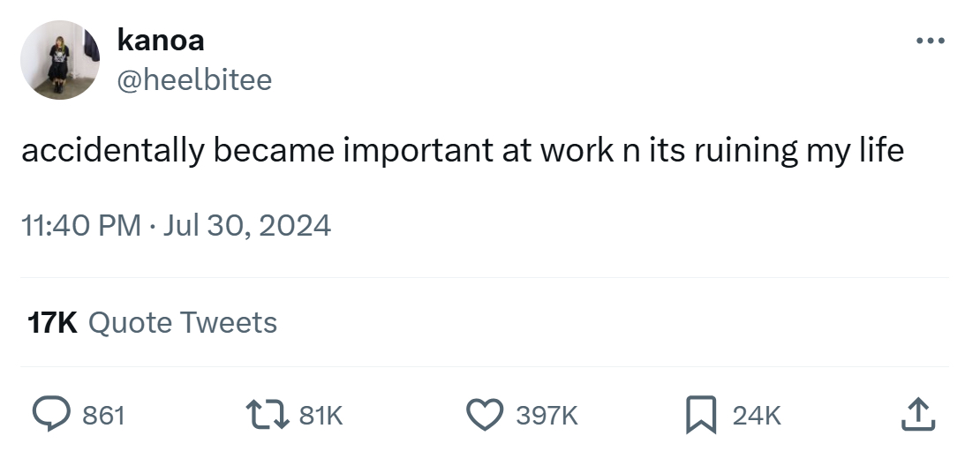Open the profile via display name kanoa
The width and height of the screenshot is (980, 451).
point(160,40)
